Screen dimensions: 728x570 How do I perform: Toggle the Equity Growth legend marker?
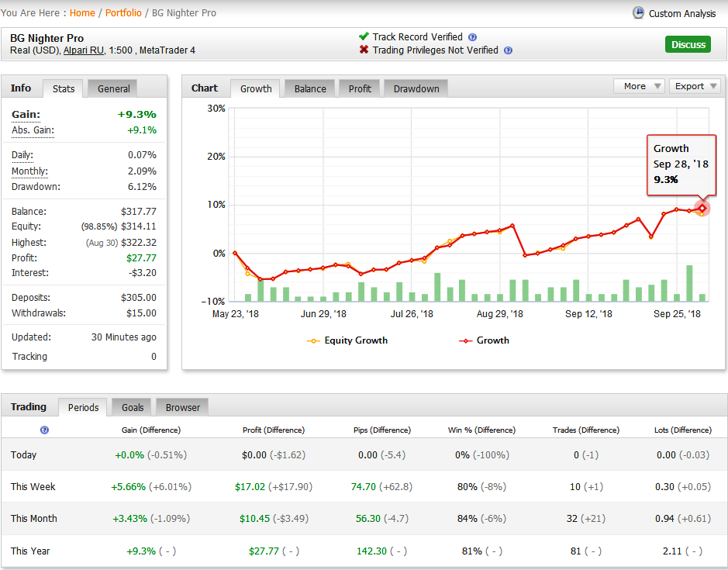(x=313, y=341)
